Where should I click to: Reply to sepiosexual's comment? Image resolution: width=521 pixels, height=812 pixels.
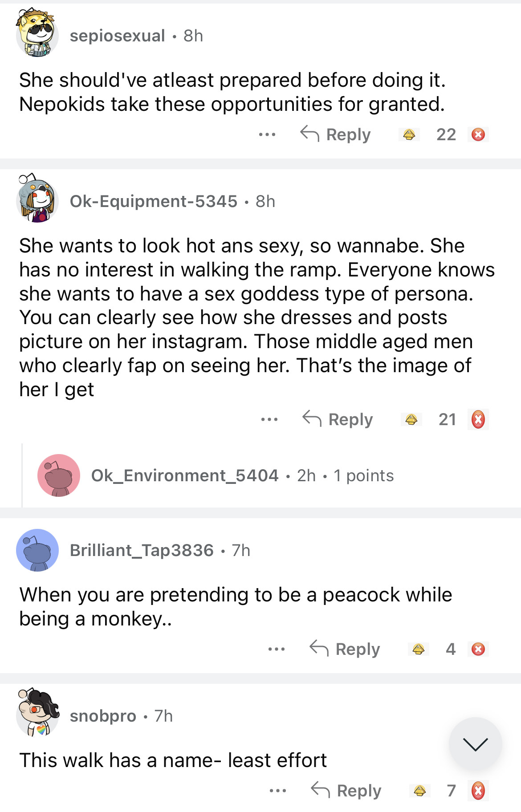click(336, 134)
